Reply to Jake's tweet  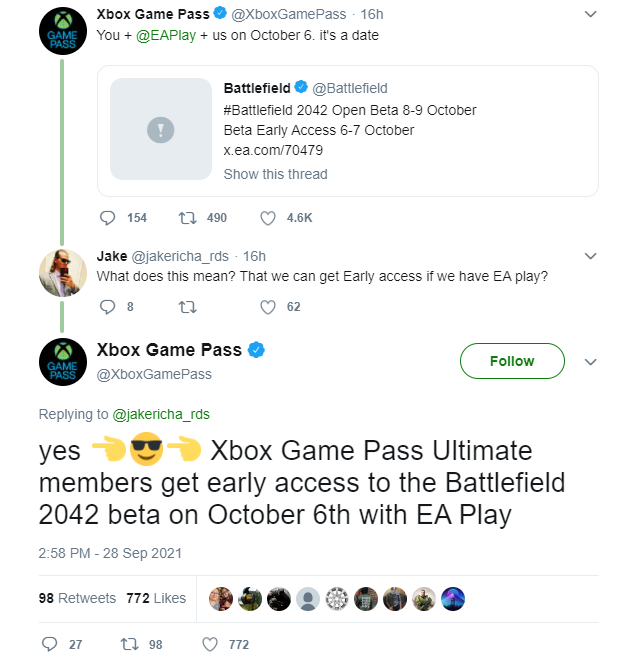pyautogui.click(x=110, y=307)
